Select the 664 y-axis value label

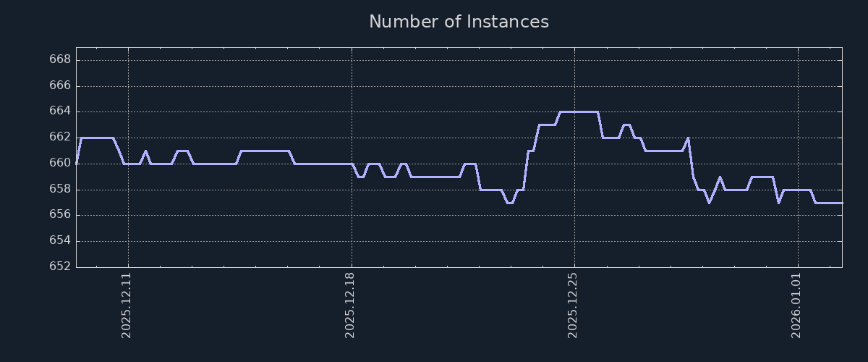click(61, 111)
